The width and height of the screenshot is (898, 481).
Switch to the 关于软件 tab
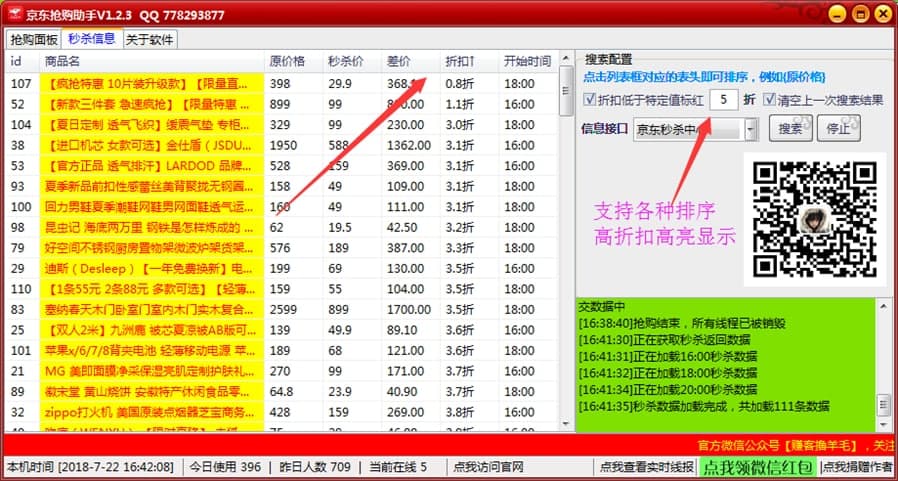point(150,40)
